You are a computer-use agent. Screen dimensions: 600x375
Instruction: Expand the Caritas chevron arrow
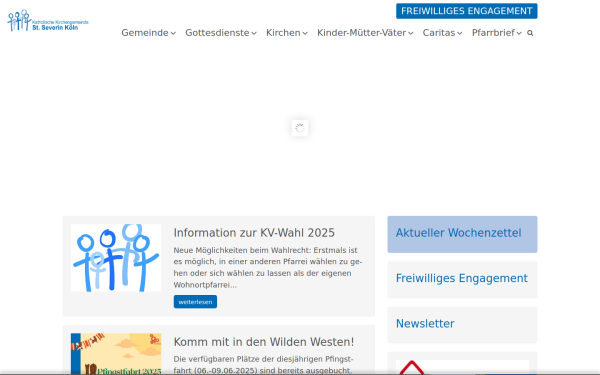(x=460, y=33)
